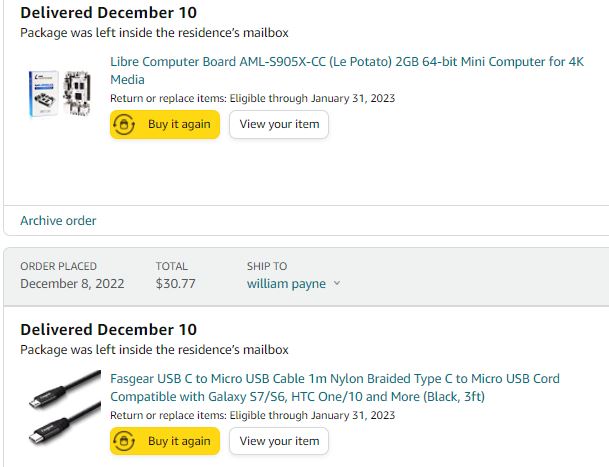The image size is (609, 467).
Task: Click the Archive order link
Action: [58, 221]
